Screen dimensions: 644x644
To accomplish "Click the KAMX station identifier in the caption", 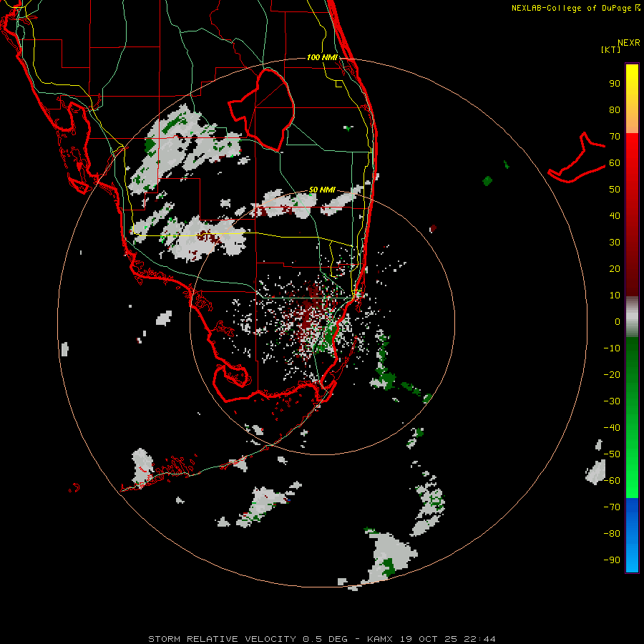I will (379, 639).
